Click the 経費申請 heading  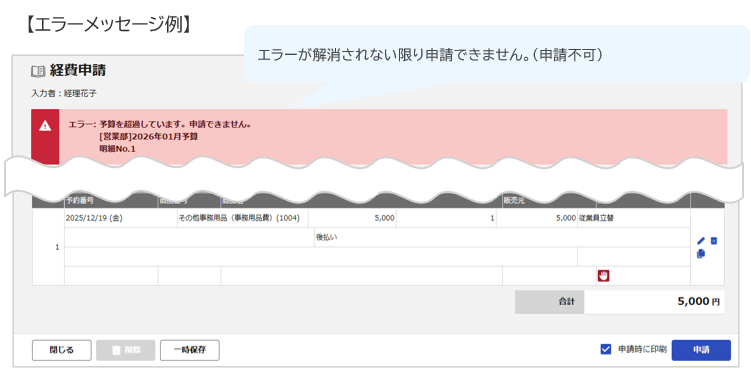tap(78, 71)
